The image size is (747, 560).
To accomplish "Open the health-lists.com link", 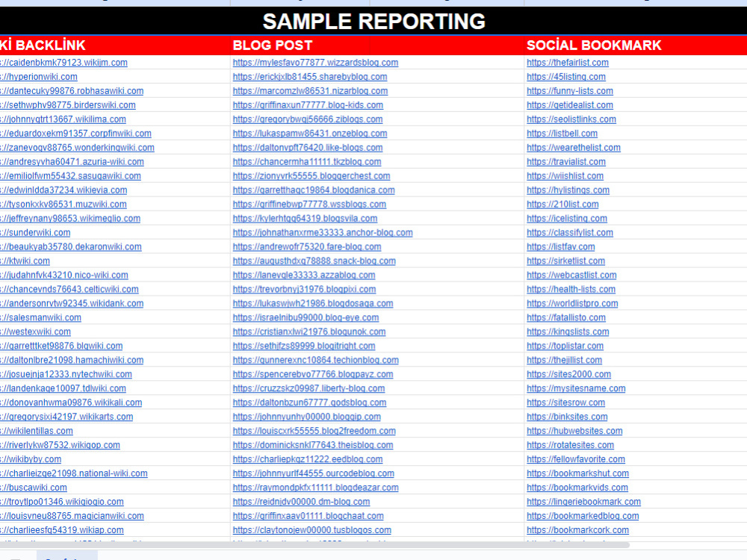I will tap(571, 290).
